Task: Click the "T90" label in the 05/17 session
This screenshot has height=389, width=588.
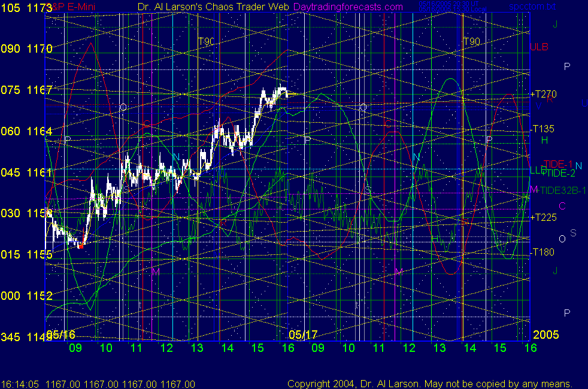Action: [472, 41]
